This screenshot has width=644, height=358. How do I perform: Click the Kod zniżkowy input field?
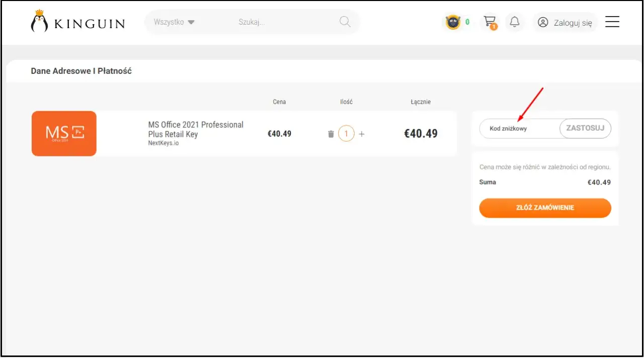pyautogui.click(x=518, y=129)
